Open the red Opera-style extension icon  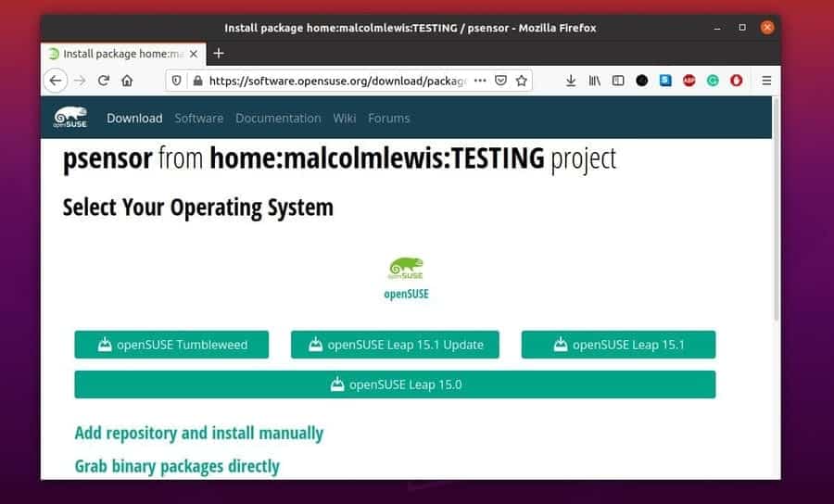(x=736, y=81)
